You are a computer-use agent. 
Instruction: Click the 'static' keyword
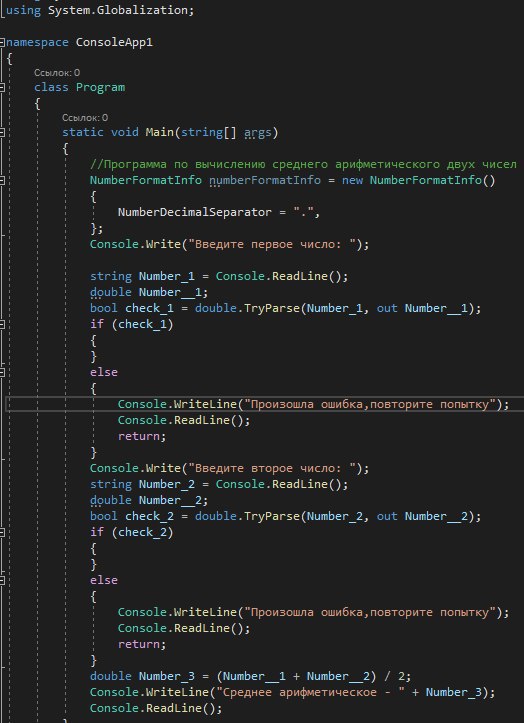click(83, 132)
